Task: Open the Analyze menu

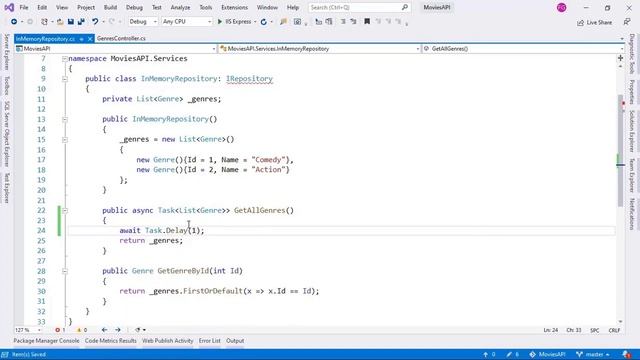Action: coord(180,7)
